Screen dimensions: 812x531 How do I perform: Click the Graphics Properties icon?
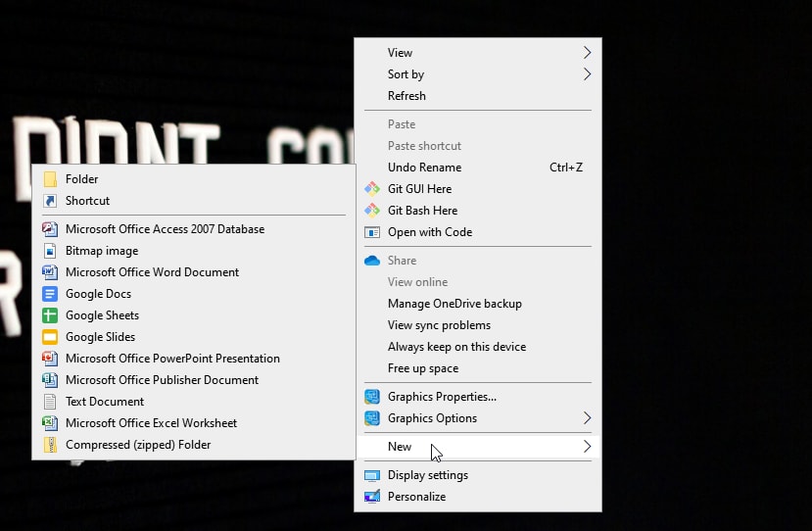click(x=372, y=397)
